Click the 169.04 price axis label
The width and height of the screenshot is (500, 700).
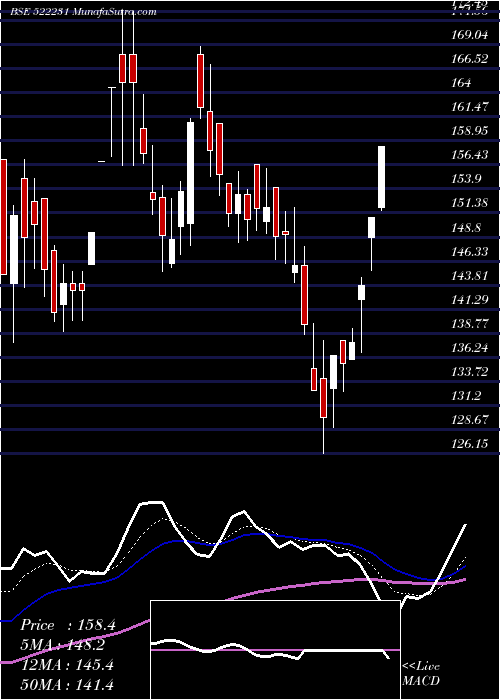(x=470, y=34)
